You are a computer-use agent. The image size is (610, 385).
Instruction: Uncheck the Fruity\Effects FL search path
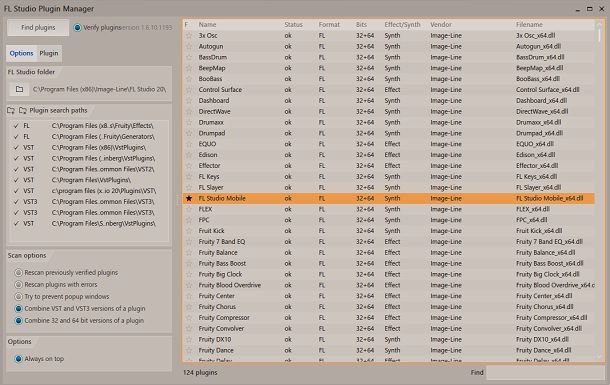(x=16, y=126)
